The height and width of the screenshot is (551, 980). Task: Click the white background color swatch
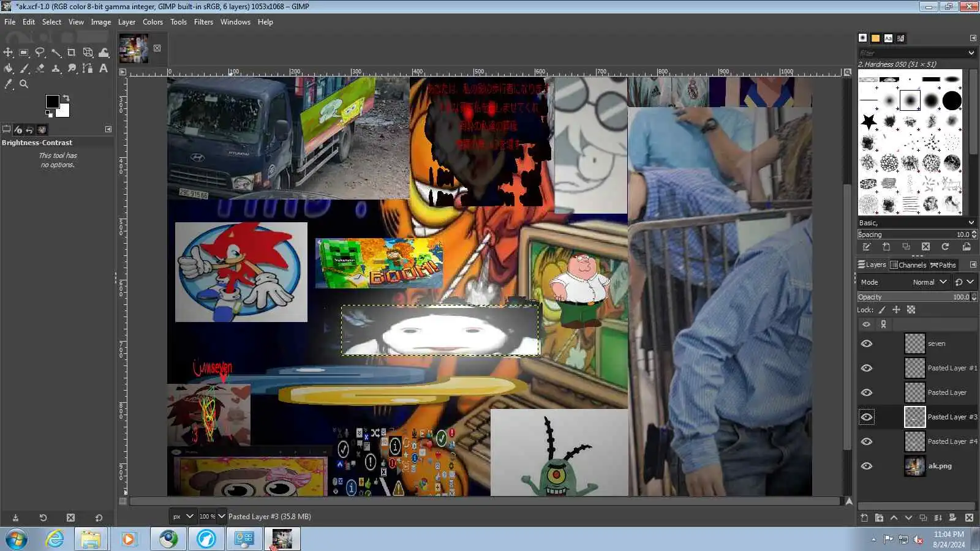coord(64,112)
